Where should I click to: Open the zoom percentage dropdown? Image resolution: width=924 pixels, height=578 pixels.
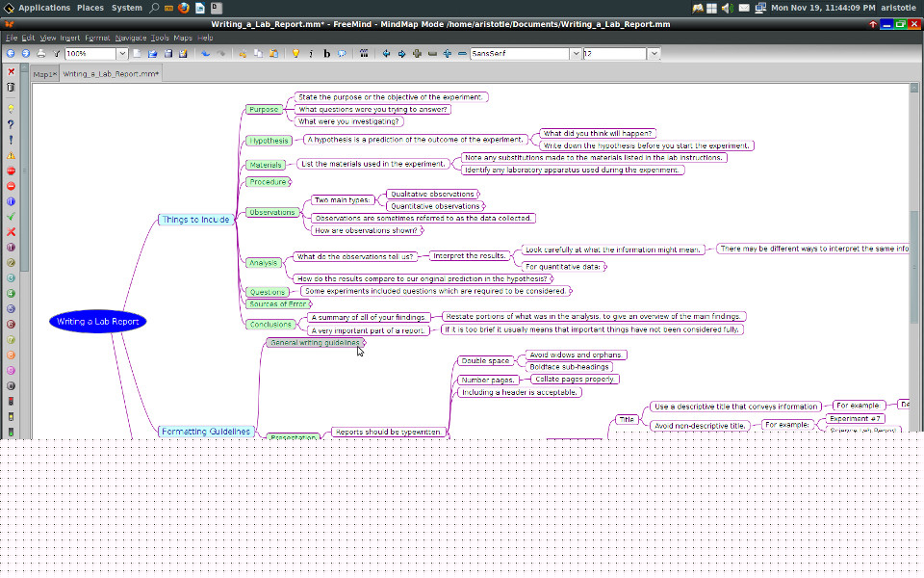click(x=122, y=54)
